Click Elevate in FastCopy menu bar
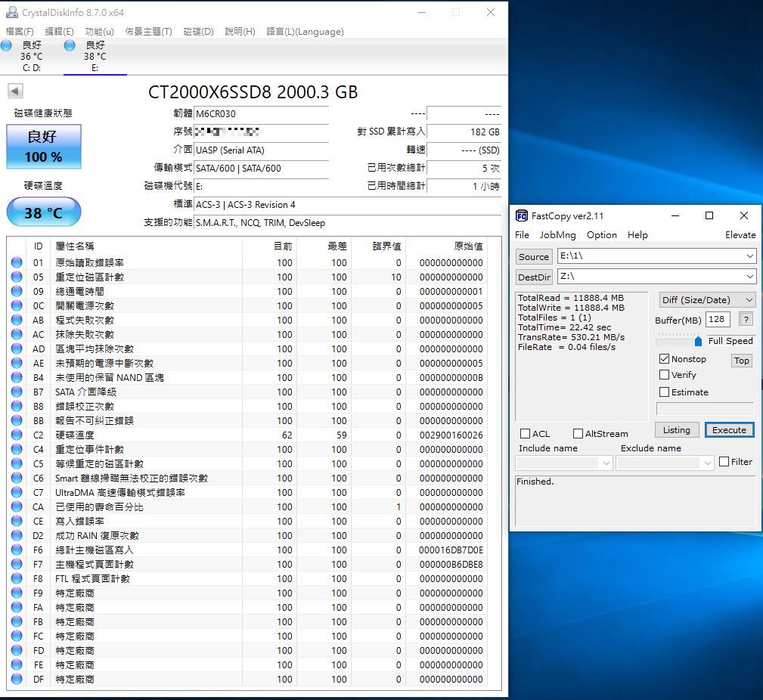The width and height of the screenshot is (763, 700). [740, 234]
